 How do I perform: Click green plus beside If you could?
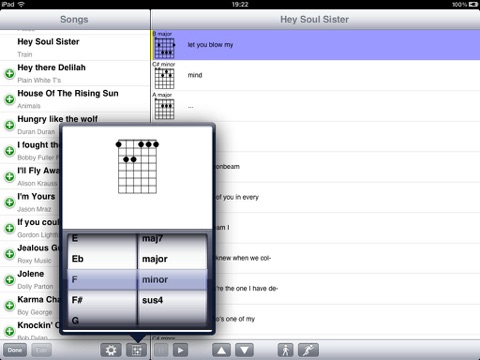point(10,228)
